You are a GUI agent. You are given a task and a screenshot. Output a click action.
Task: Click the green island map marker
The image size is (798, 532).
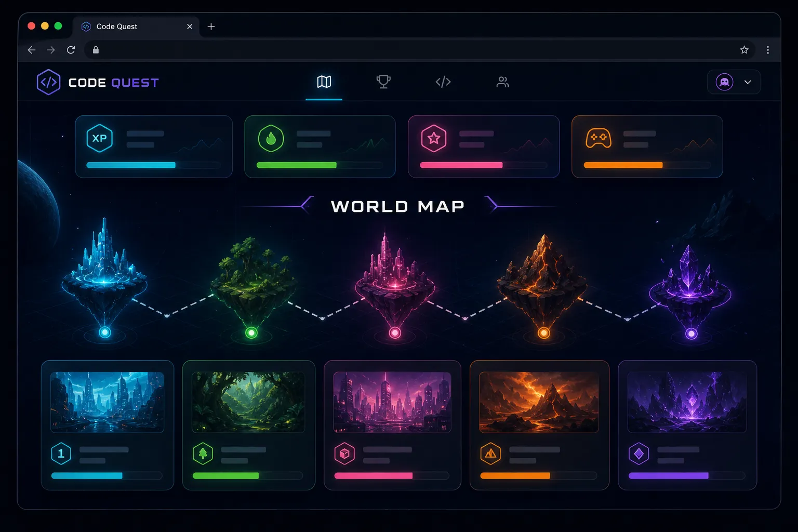tap(251, 332)
